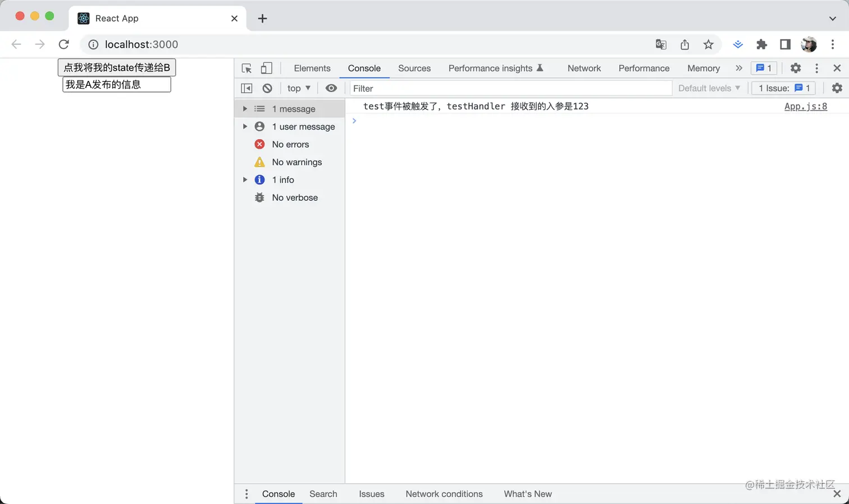849x504 pixels.
Task: Open the blue layered extension icon
Action: 738,44
